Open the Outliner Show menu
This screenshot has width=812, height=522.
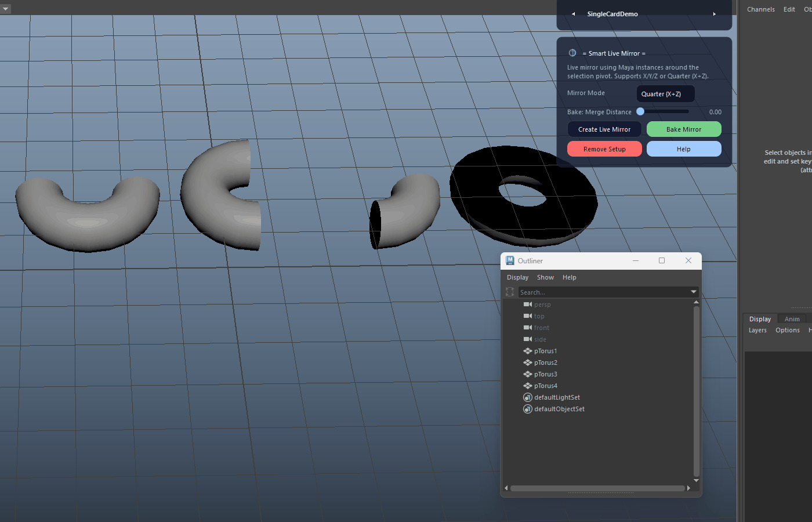[x=545, y=277]
